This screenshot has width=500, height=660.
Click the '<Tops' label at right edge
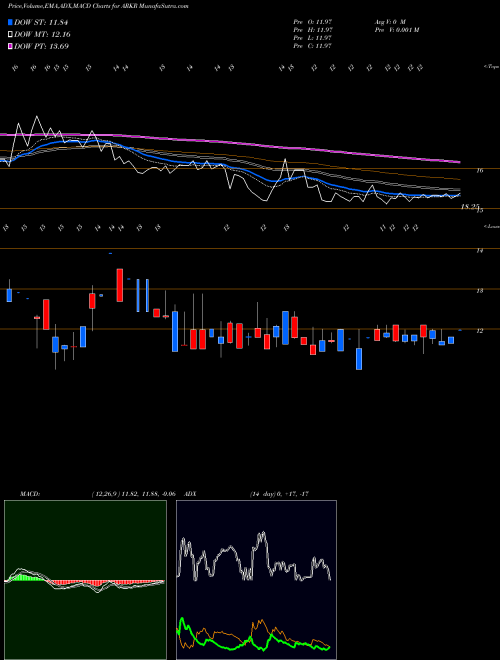click(491, 67)
